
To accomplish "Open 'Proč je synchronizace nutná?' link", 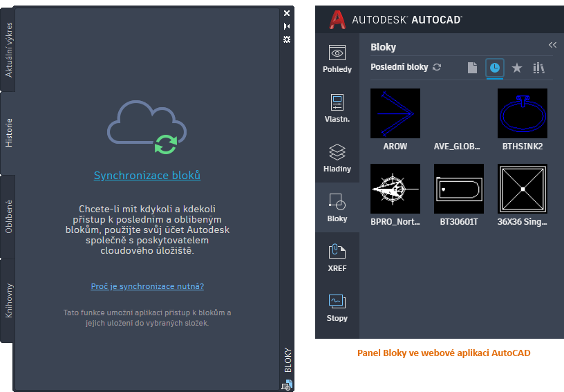I will click(147, 286).
